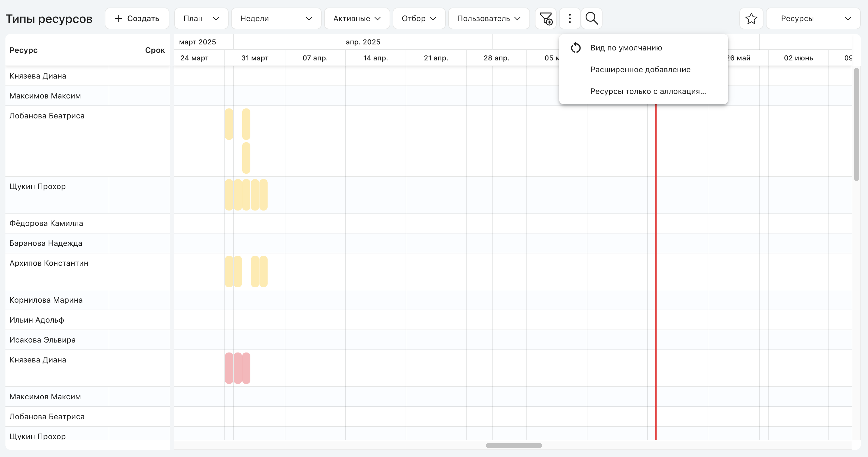Open the Ресурсы view dropdown
The width and height of the screenshot is (868, 457).
pos(813,18)
